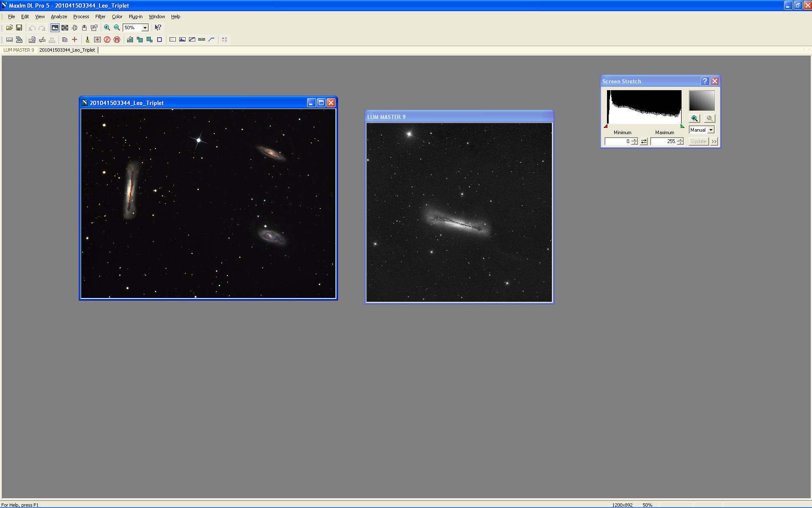Open the Plug-in menu

click(136, 17)
